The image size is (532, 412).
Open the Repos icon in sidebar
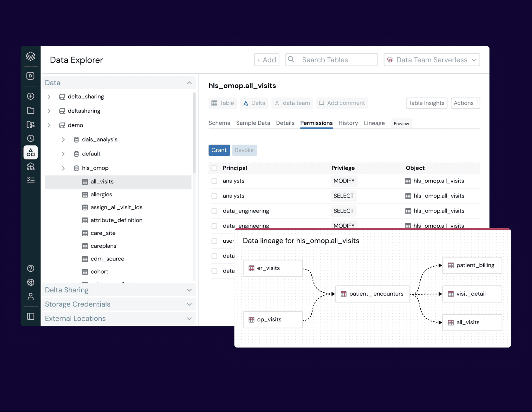point(30,125)
